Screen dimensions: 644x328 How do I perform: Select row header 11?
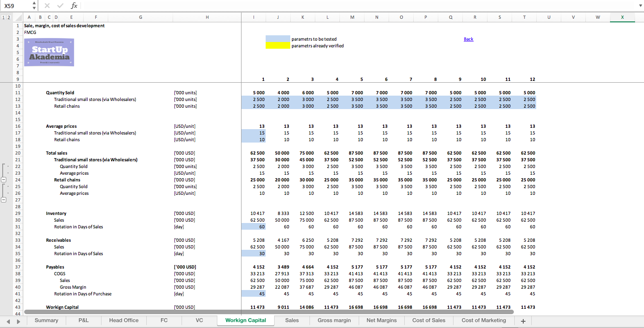tap(18, 93)
